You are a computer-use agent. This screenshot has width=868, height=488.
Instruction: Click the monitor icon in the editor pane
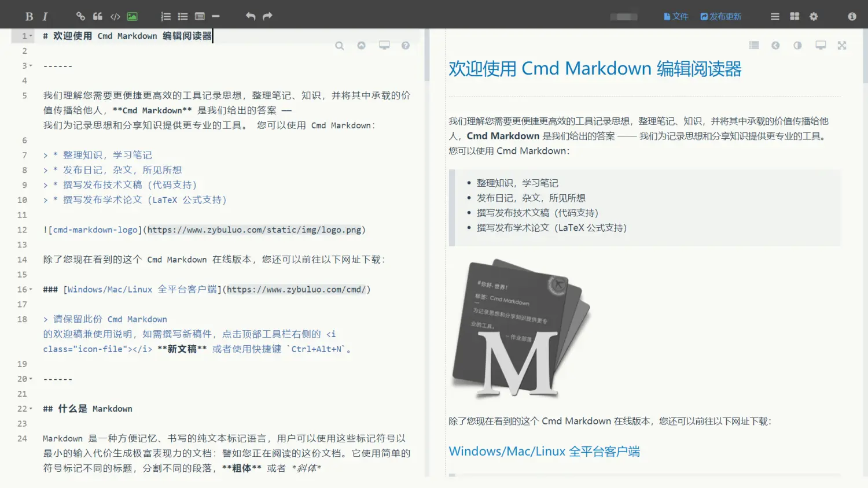click(x=384, y=45)
